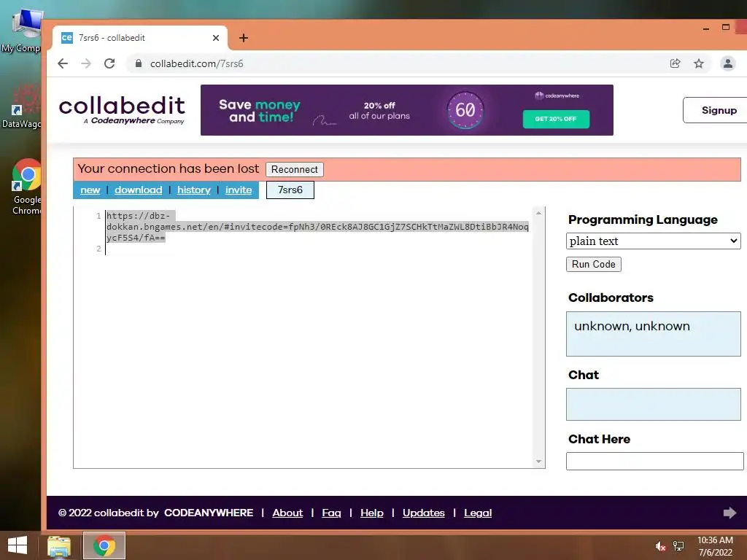Reload the collabedit page

(x=109, y=63)
